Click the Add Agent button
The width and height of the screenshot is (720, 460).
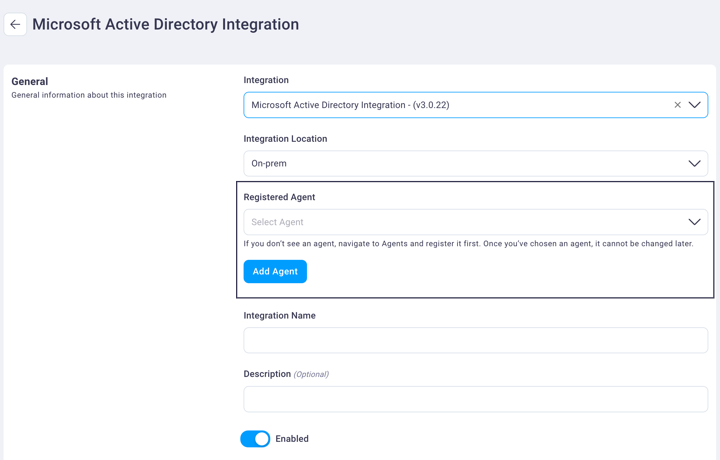click(275, 271)
